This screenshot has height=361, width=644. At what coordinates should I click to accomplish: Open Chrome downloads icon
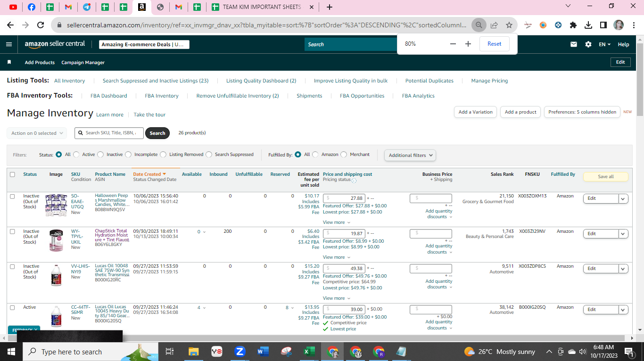tap(588, 25)
